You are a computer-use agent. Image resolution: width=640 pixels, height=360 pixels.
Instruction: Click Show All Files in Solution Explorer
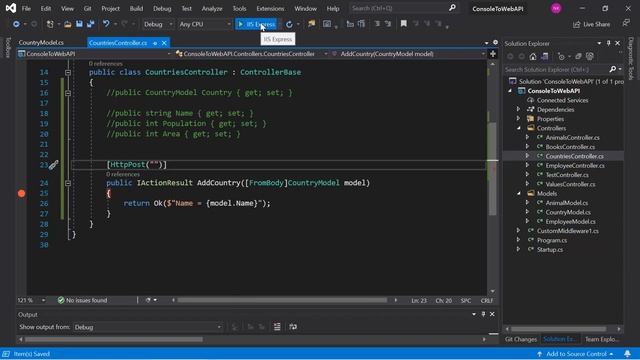(589, 57)
